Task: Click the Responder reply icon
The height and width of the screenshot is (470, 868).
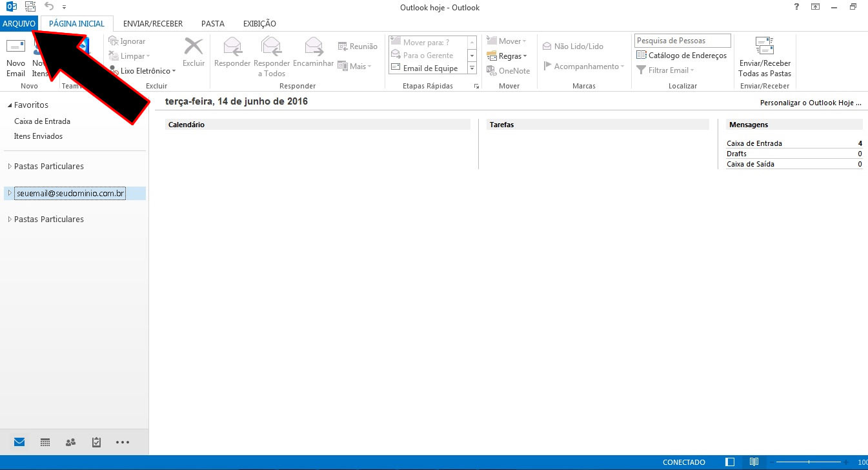Action: pyautogui.click(x=232, y=52)
